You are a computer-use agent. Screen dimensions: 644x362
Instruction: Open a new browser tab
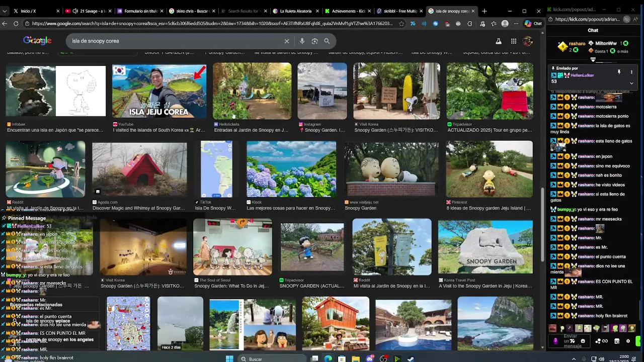[x=485, y=11]
